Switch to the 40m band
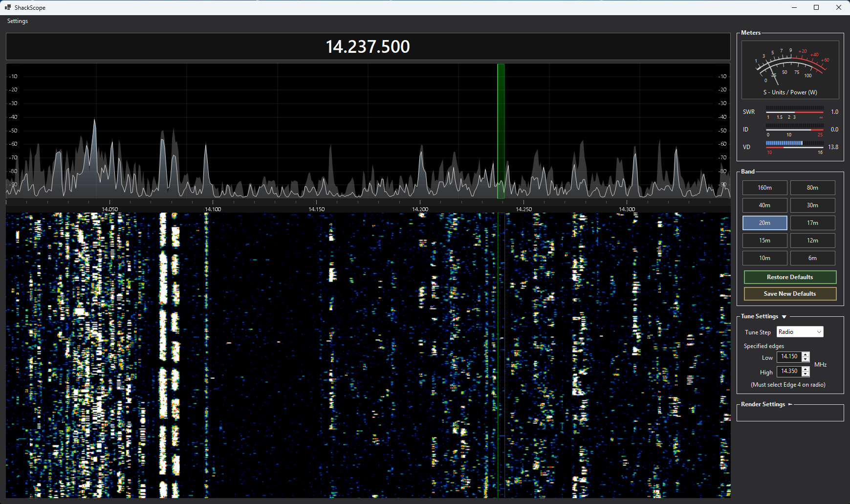Screen dimensions: 850x504 [x=764, y=205]
